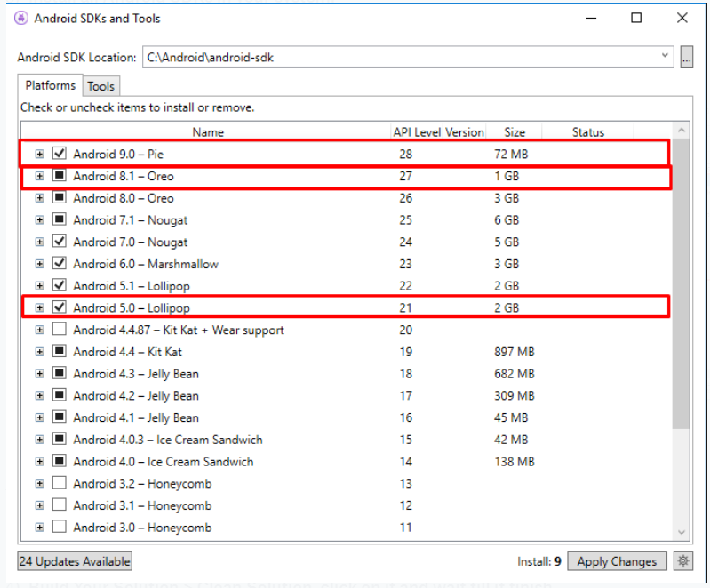Expand the Android 4.3 – Jelly Bean node
This screenshot has height=588, width=710.
click(x=40, y=373)
